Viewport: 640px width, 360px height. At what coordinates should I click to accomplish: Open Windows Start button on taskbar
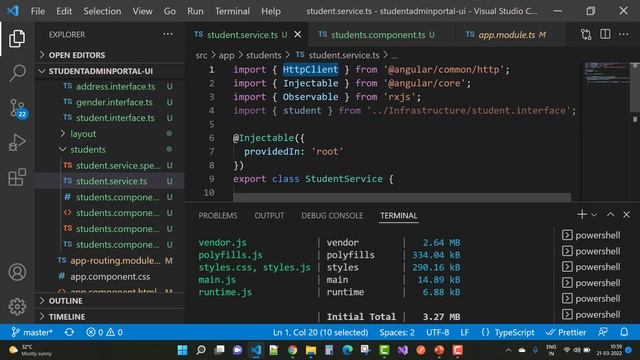coord(182,350)
